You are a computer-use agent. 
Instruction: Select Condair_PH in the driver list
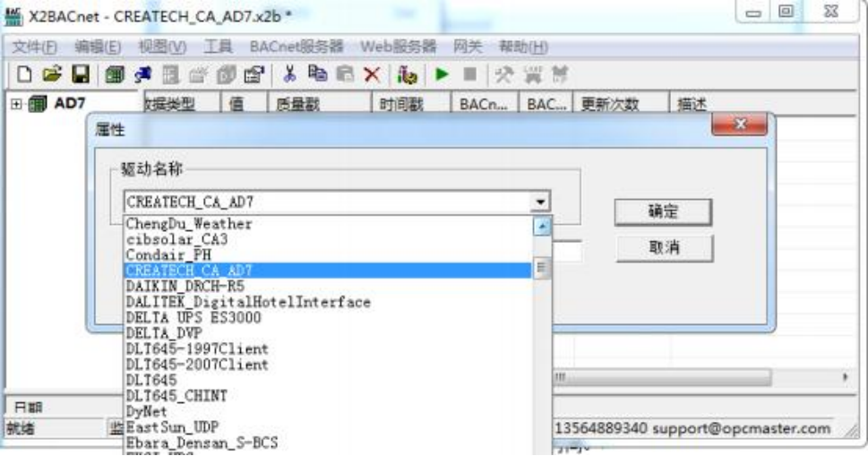point(168,255)
